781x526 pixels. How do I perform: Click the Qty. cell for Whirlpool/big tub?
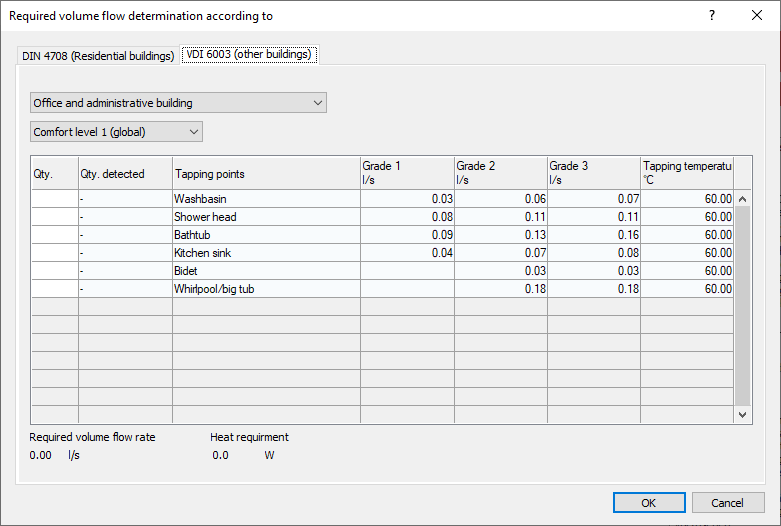[x=55, y=288]
